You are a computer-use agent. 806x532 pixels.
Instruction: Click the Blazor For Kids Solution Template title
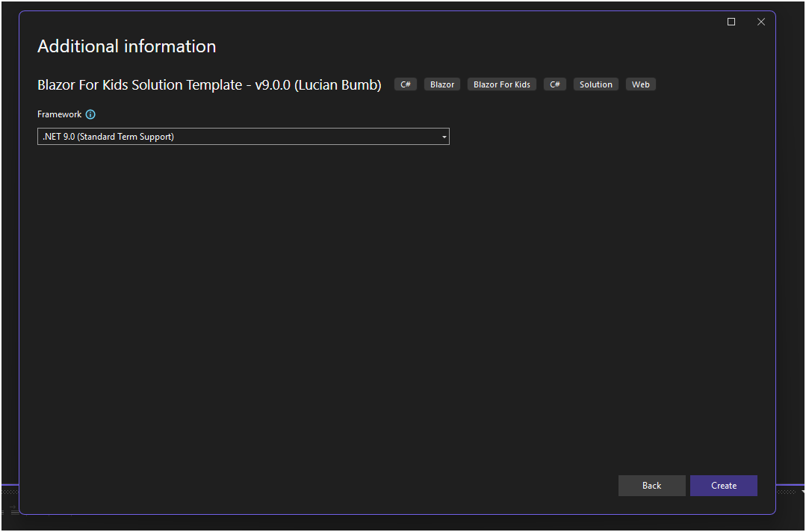point(209,85)
